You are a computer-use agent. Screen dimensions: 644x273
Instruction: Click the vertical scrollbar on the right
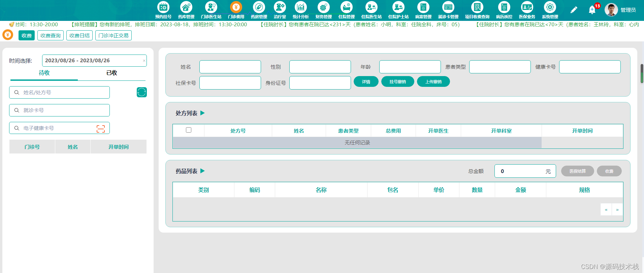(x=642, y=73)
